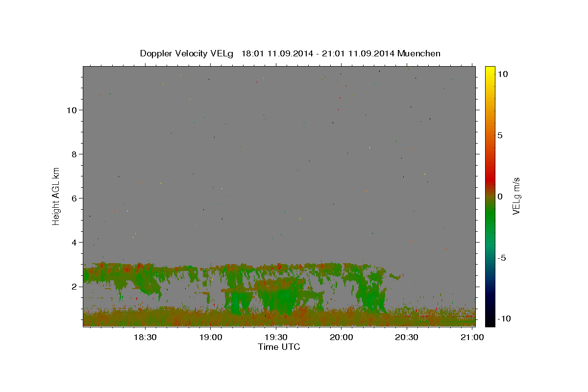Viewport: 588px width, 392px height.
Task: Click the height axis label '6'
Action: [x=74, y=198]
